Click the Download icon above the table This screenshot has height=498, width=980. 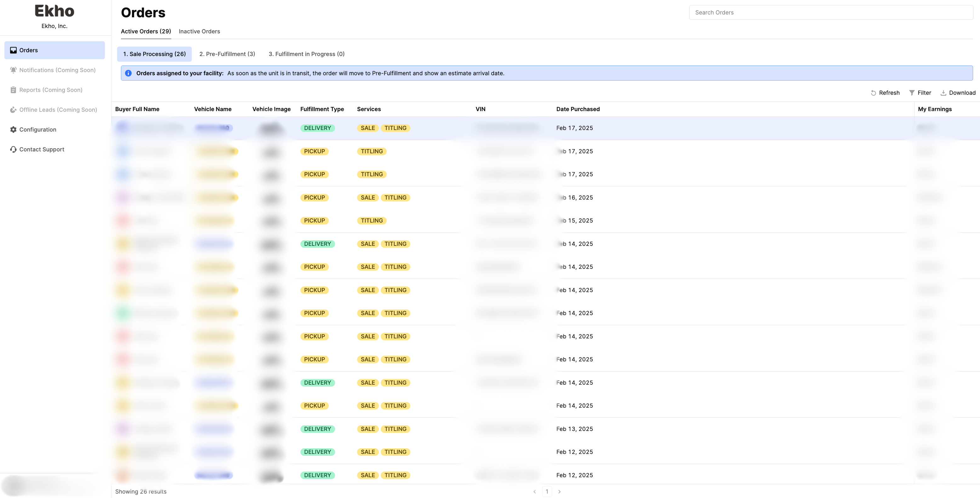pos(943,93)
